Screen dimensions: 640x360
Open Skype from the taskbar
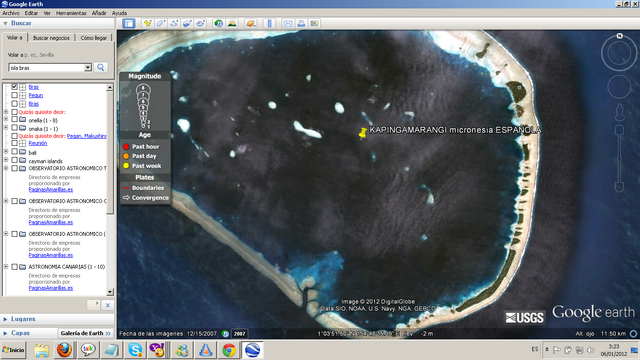click(x=135, y=350)
